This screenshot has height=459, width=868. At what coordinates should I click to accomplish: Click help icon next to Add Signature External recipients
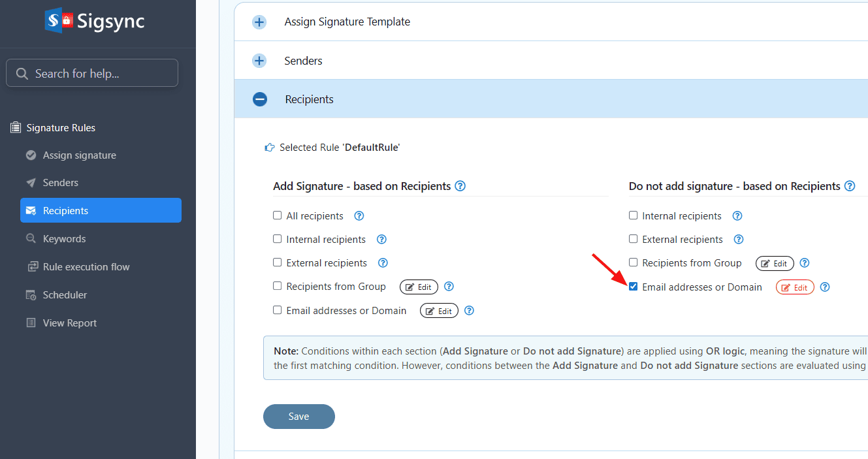click(x=383, y=263)
